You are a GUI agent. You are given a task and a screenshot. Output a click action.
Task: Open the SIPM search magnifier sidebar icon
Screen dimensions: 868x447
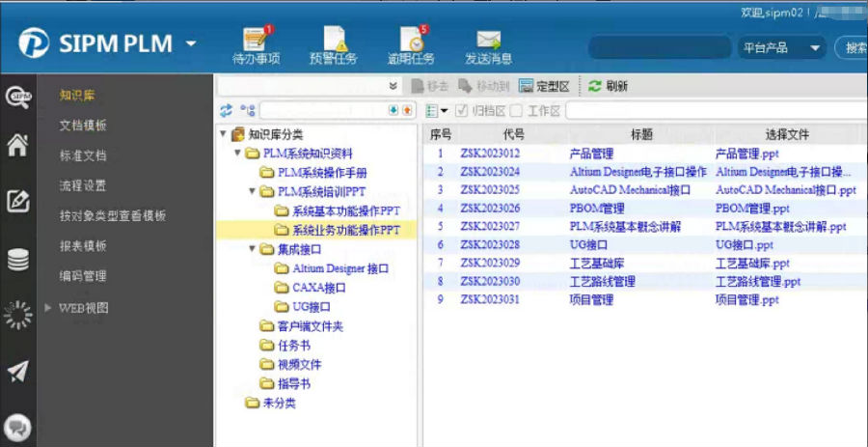(x=18, y=98)
